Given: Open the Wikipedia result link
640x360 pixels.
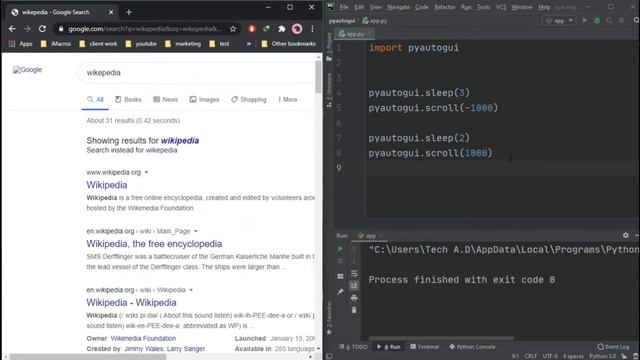Looking at the screenshot, I should click(107, 185).
